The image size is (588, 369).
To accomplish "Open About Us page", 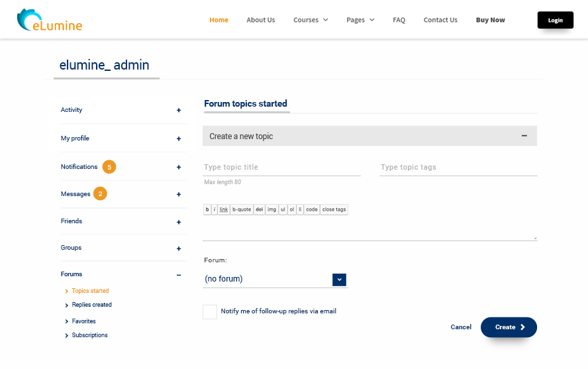I will coord(261,20).
